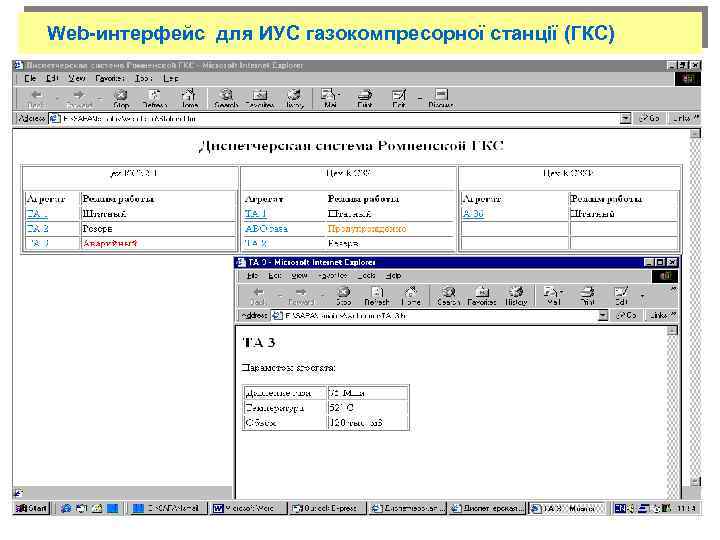Image resolution: width=720 pixels, height=540 pixels.
Task: Open Help menu in main IE window
Action: 171,79
